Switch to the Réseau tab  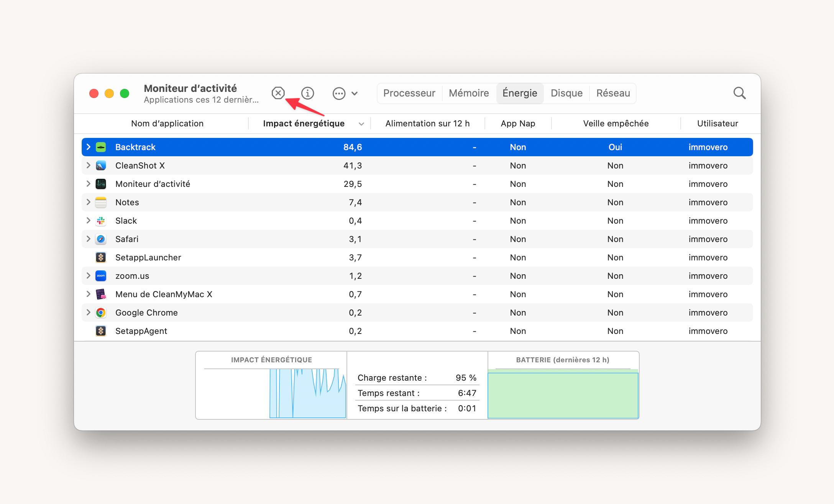click(x=613, y=93)
